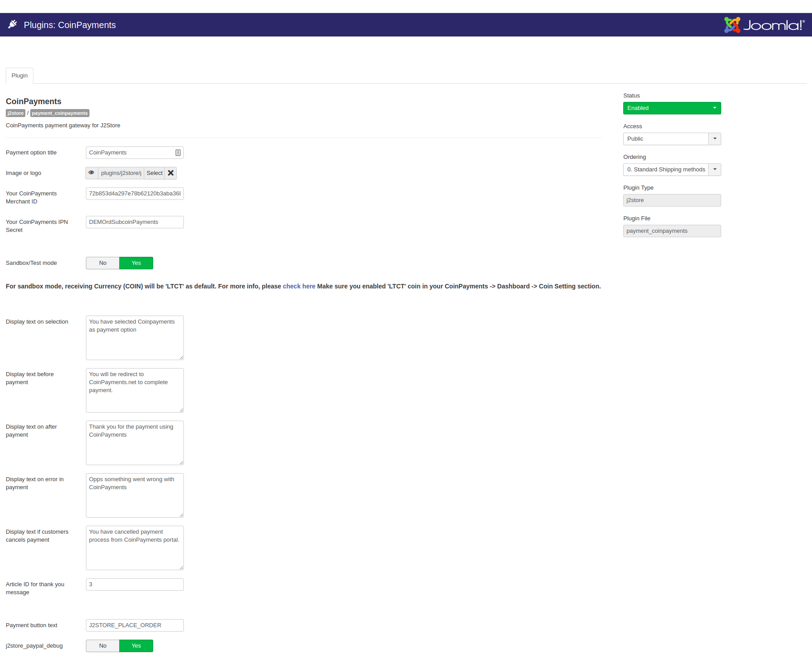Edit Display text before payment textarea
The width and height of the screenshot is (812, 669).
click(x=135, y=390)
